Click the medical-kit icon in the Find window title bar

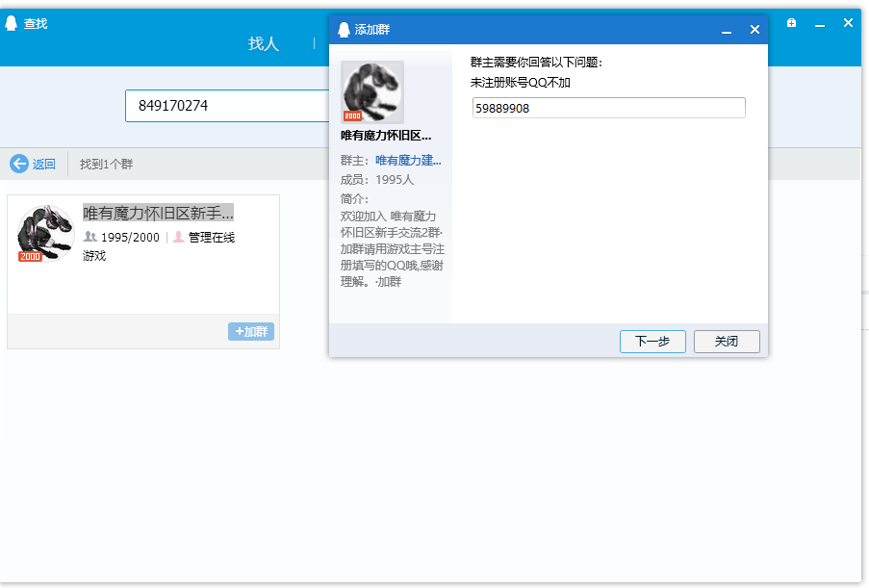click(791, 23)
